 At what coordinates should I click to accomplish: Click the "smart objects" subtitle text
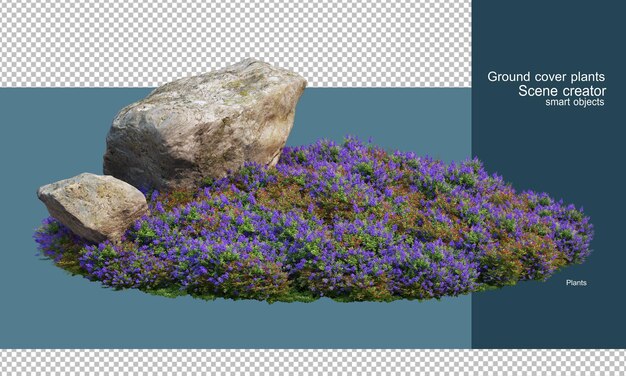click(x=574, y=102)
